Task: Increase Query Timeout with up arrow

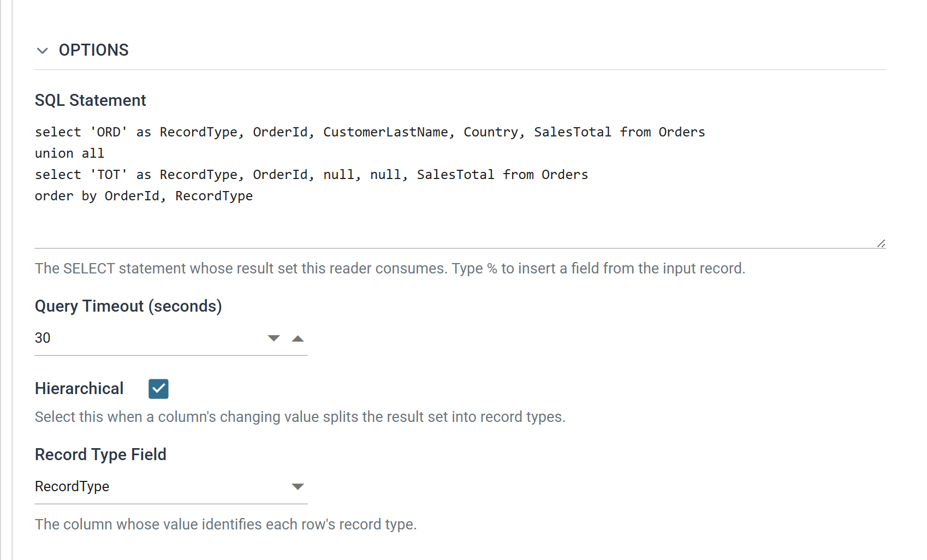Action: 298,338
